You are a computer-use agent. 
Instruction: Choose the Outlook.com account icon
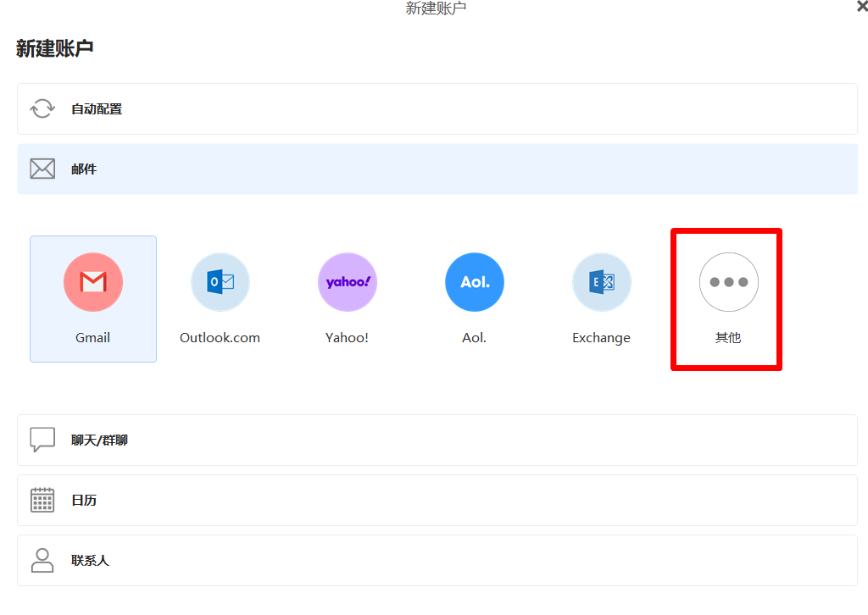(x=220, y=282)
